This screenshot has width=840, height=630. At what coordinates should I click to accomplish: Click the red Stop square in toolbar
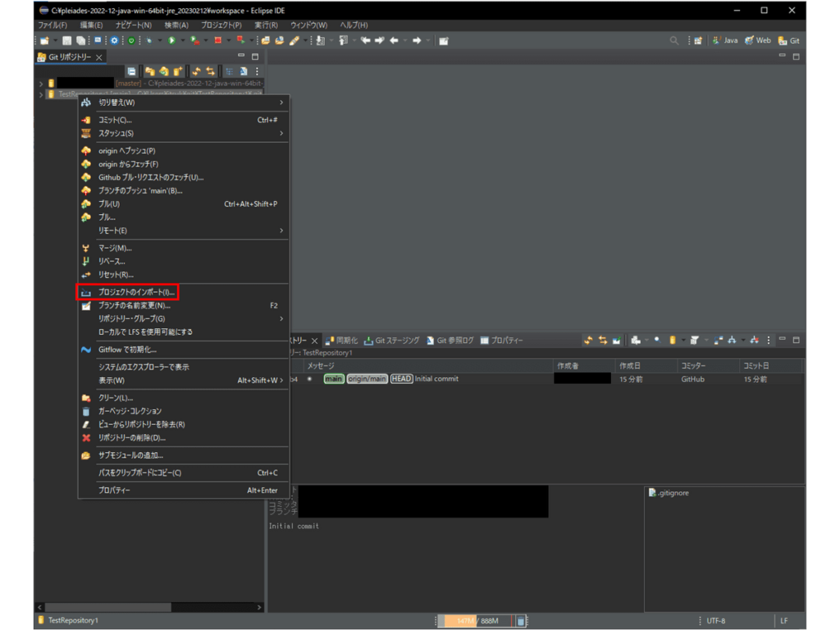point(218,41)
